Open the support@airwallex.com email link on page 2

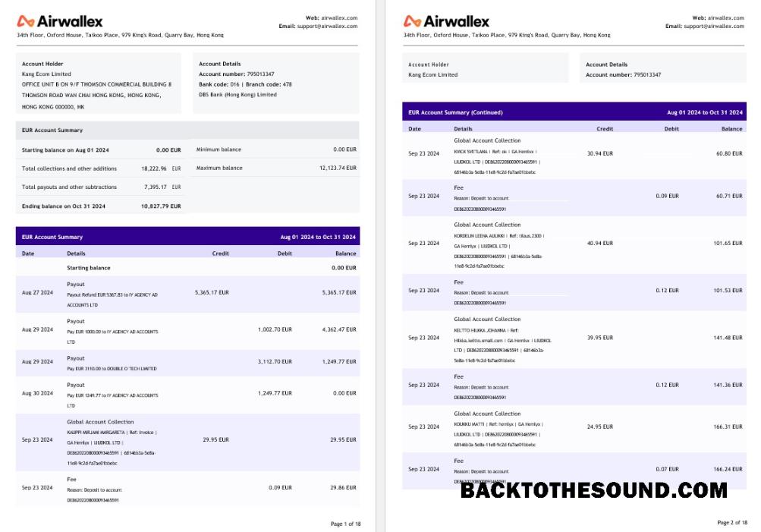[x=713, y=27]
